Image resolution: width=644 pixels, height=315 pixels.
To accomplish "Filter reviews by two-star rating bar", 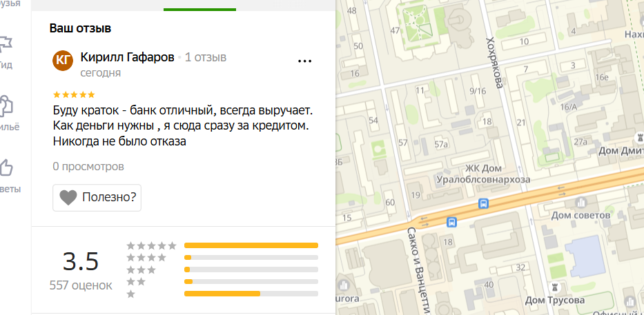I will pos(251,282).
